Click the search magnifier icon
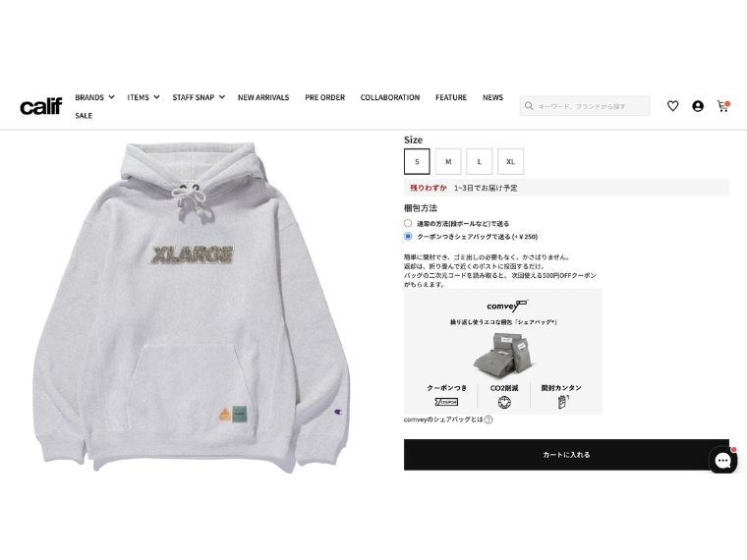The width and height of the screenshot is (747, 560). (x=529, y=106)
